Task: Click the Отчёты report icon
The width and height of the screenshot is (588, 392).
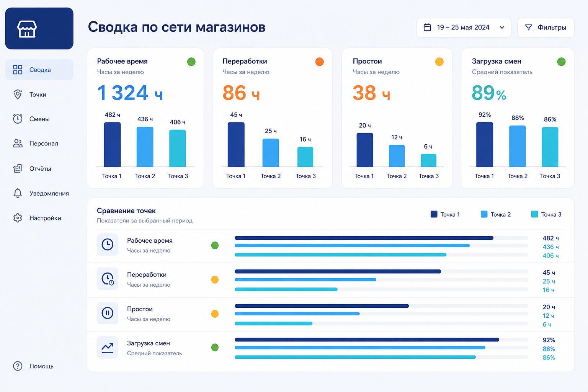Action: pyautogui.click(x=18, y=168)
